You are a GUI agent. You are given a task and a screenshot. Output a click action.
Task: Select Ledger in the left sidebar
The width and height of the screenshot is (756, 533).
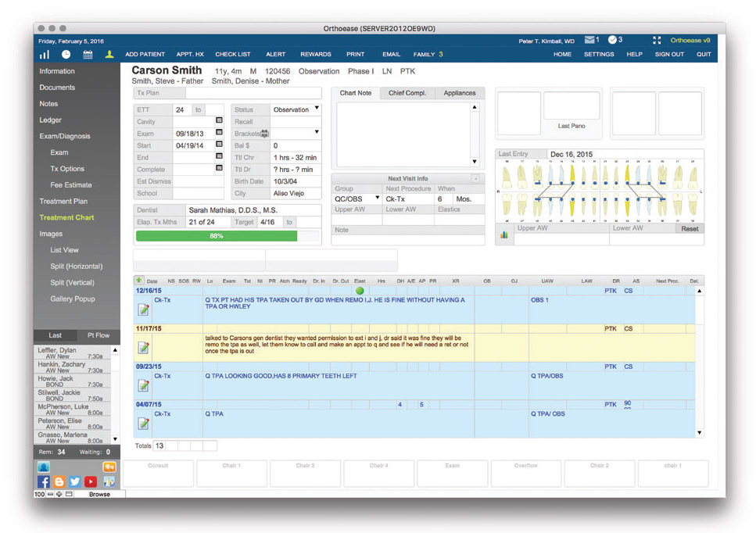51,120
